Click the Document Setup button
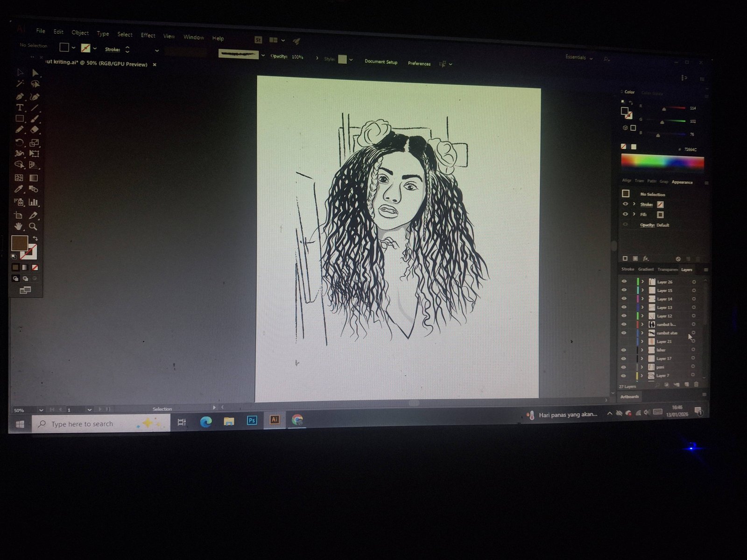 tap(381, 62)
